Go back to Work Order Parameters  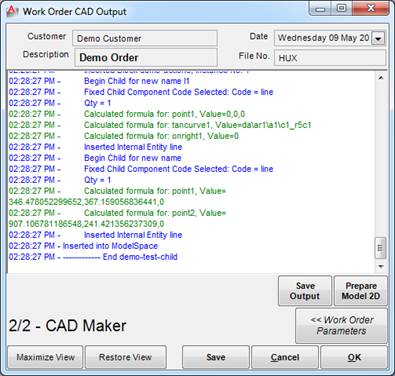pos(341,325)
